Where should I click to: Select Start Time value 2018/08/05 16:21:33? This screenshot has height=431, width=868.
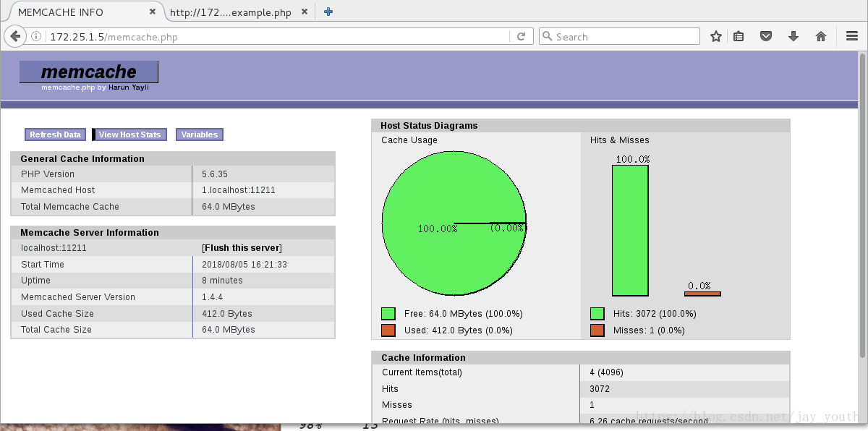click(244, 265)
